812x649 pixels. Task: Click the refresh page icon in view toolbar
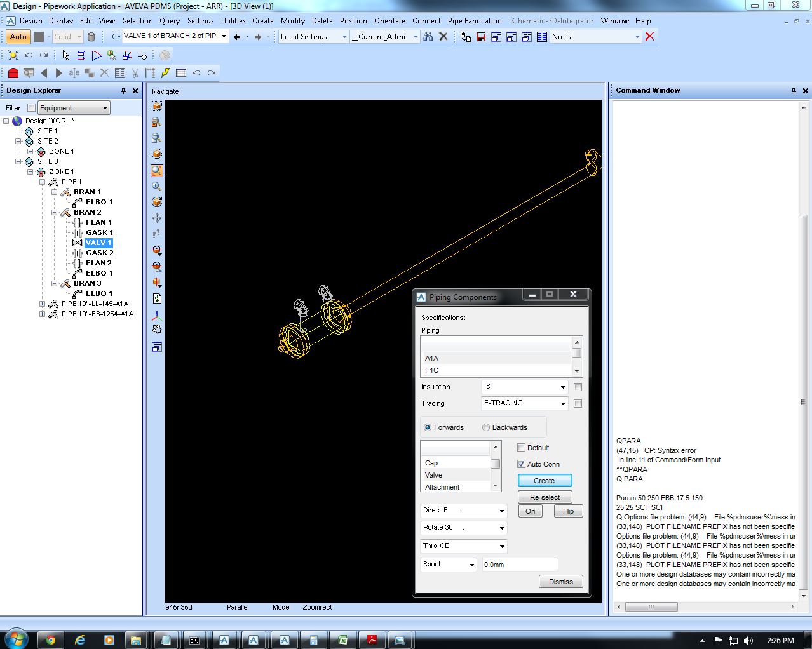pos(157,298)
